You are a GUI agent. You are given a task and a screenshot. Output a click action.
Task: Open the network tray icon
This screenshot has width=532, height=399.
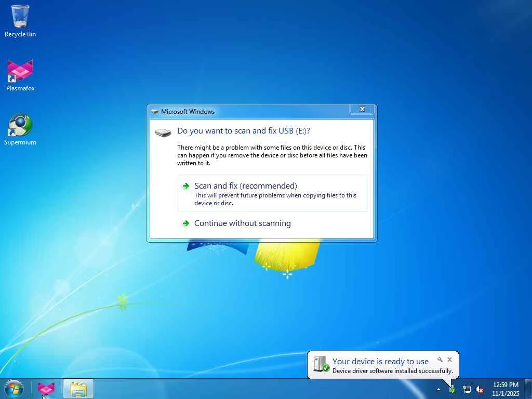point(467,390)
